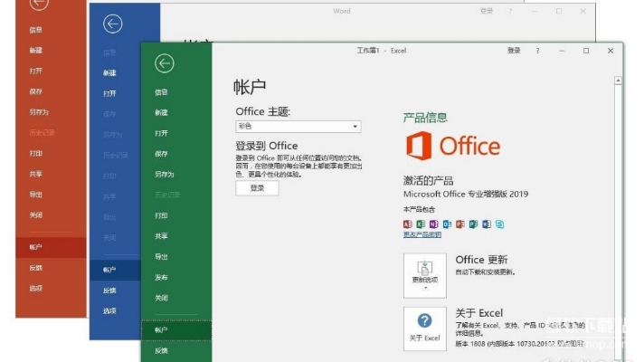This screenshot has height=362, width=644.
Task: Click the scroll up arrow in Excel account page
Action: [618, 81]
